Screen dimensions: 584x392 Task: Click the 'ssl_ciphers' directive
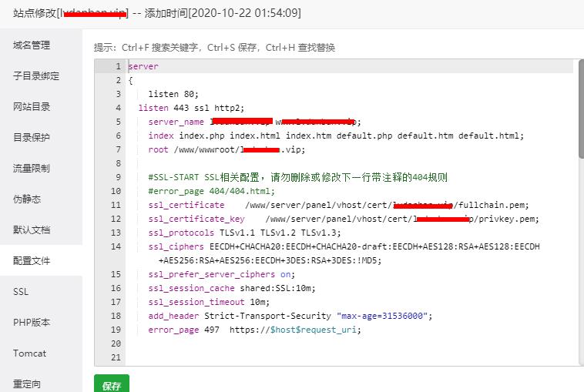click(x=176, y=246)
